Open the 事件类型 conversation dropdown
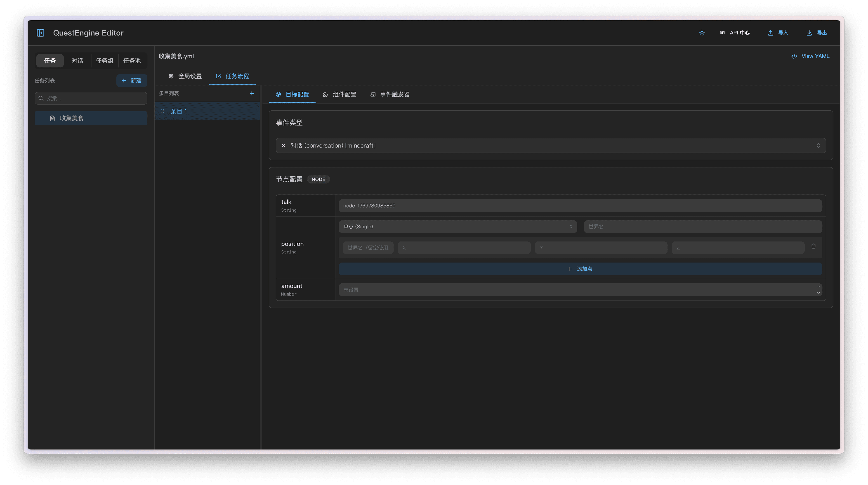The width and height of the screenshot is (868, 485). pos(553,145)
